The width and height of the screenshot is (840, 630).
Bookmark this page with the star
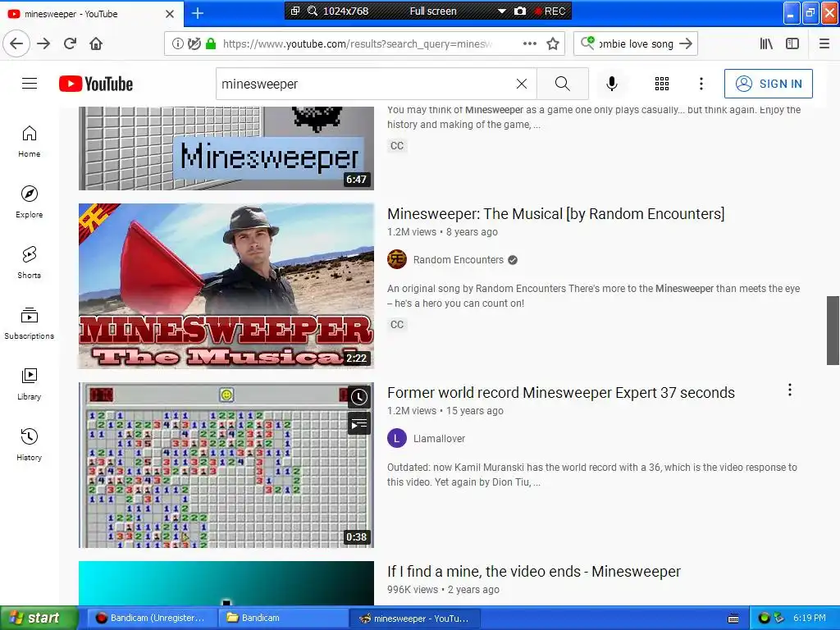(x=553, y=43)
